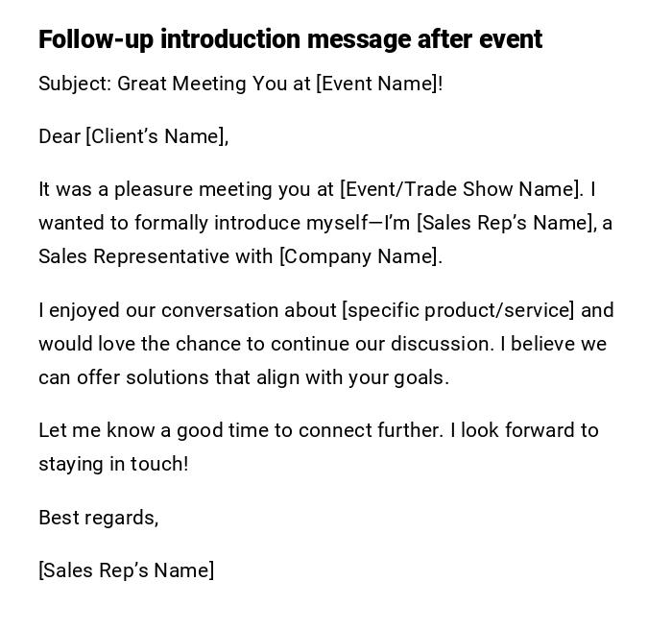Click the word "Dear" in the greeting

pos(60,136)
